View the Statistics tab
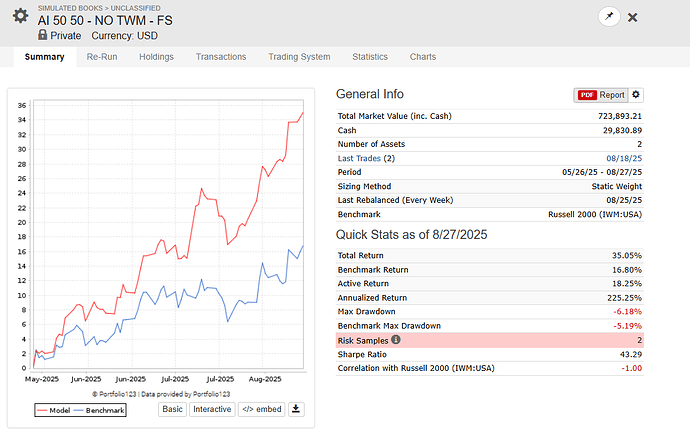 370,57
